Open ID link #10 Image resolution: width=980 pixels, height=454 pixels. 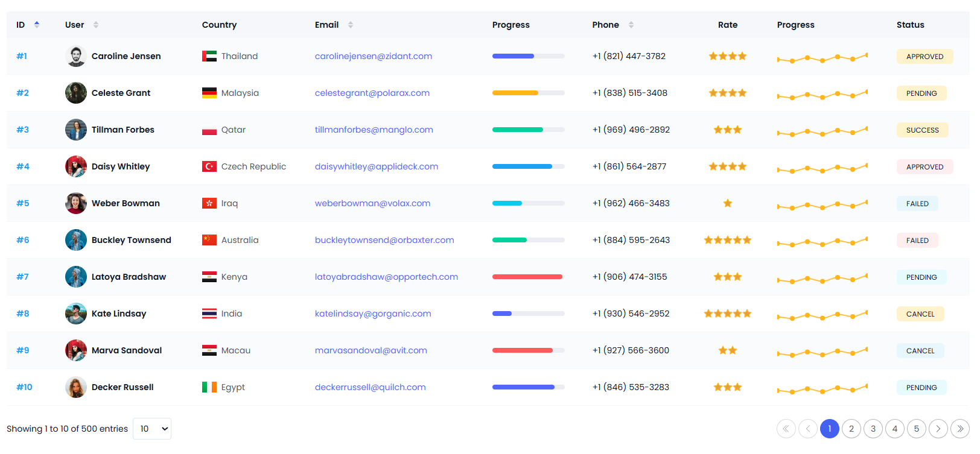point(24,387)
